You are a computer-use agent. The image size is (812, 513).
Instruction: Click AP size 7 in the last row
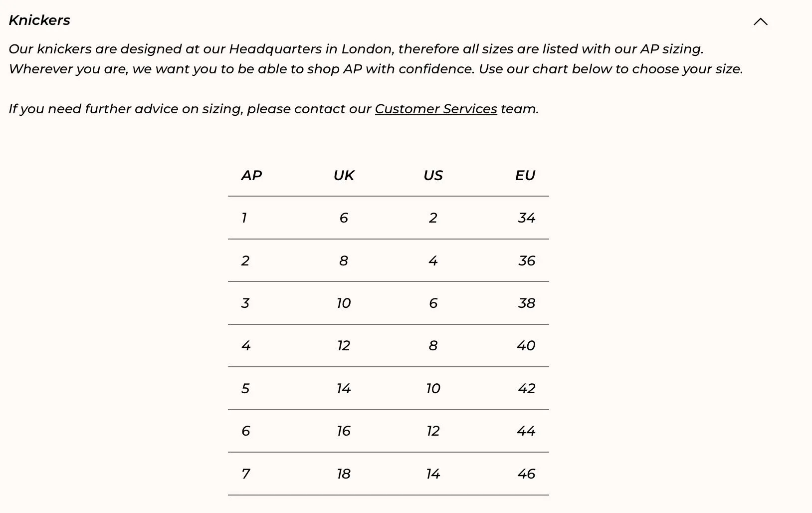click(x=245, y=474)
